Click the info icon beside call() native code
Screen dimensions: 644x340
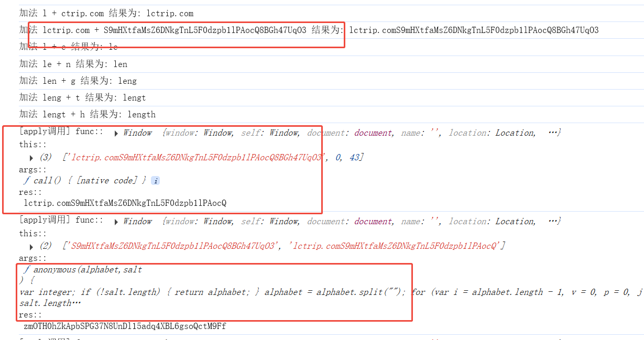point(155,181)
